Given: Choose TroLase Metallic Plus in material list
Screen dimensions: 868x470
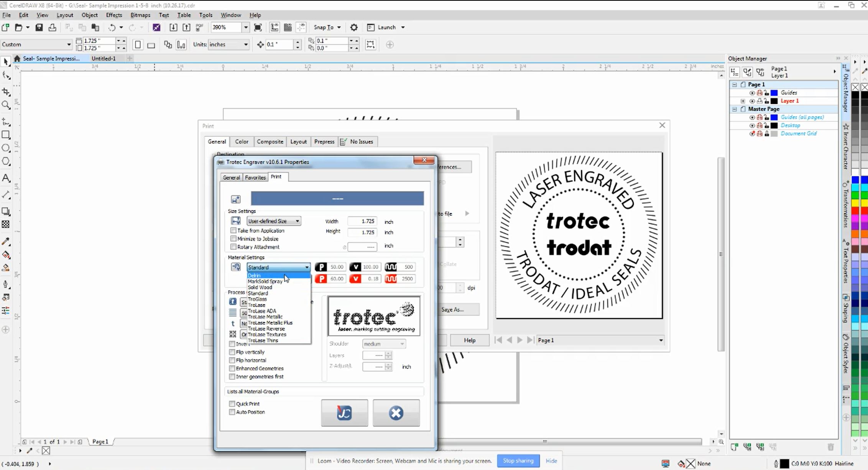Looking at the screenshot, I should [x=279, y=322].
